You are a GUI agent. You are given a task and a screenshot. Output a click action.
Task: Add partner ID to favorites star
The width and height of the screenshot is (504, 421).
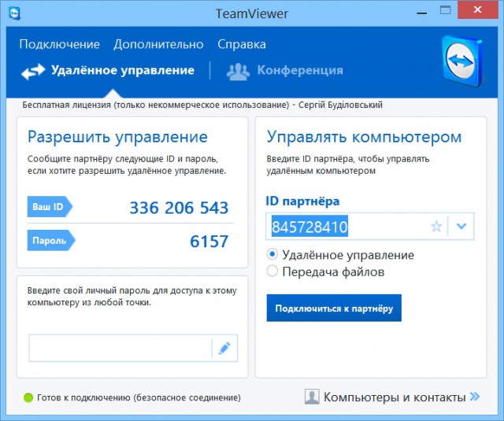point(436,227)
